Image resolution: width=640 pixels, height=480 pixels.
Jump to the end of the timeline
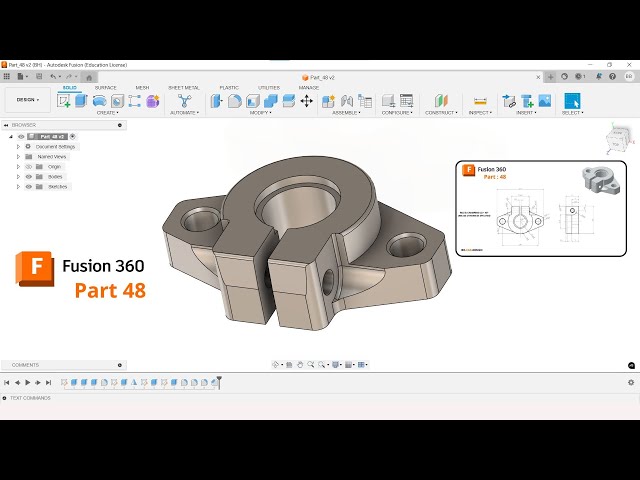click(x=49, y=382)
